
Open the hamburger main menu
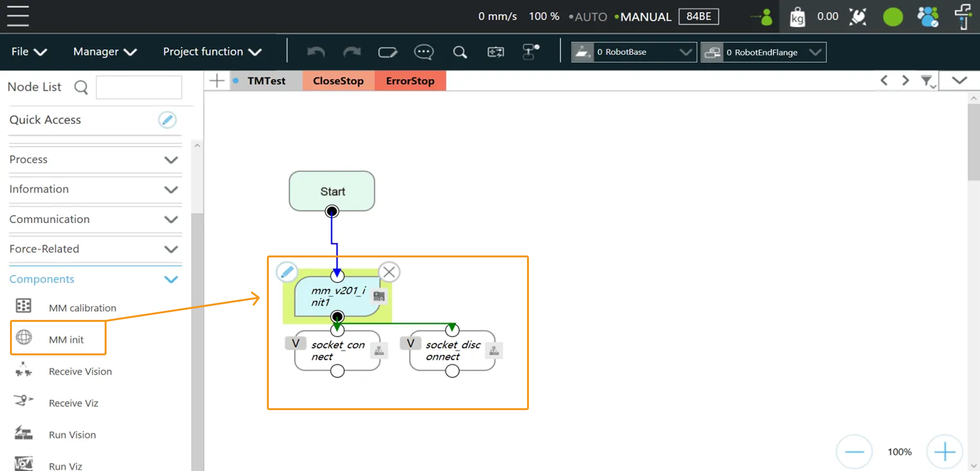coord(17,16)
